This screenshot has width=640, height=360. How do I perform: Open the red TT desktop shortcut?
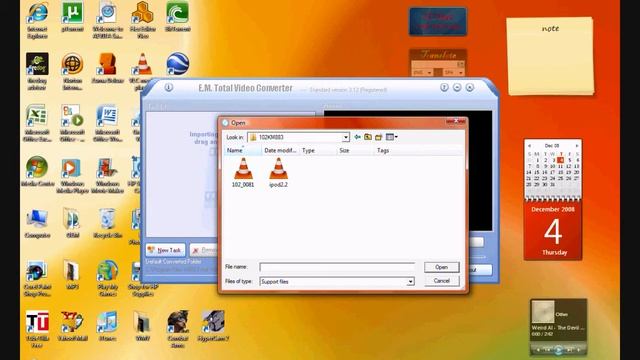tap(37, 329)
